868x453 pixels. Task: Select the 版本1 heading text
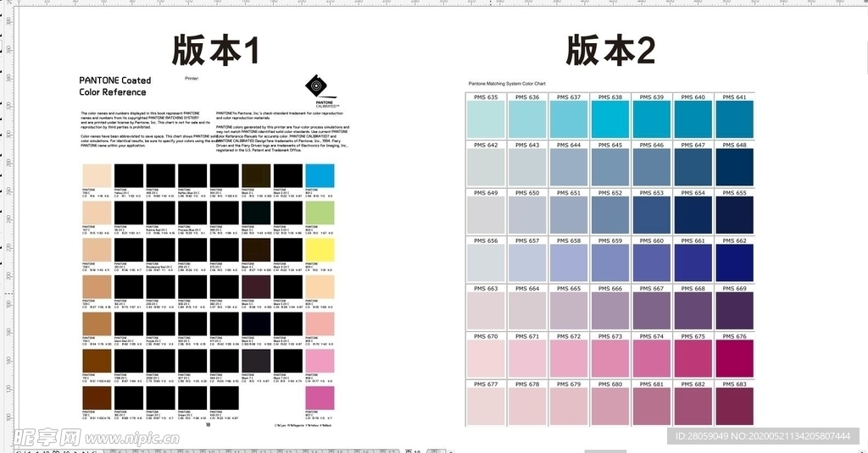215,51
